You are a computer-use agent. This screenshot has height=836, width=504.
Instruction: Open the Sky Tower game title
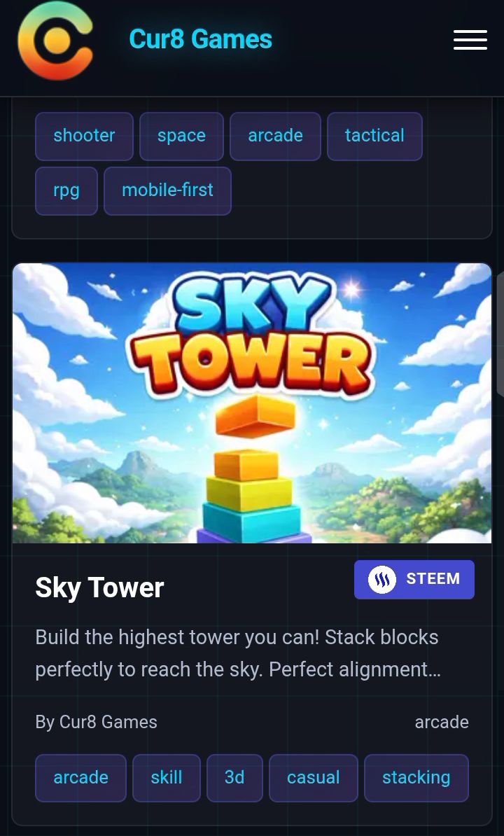[99, 587]
